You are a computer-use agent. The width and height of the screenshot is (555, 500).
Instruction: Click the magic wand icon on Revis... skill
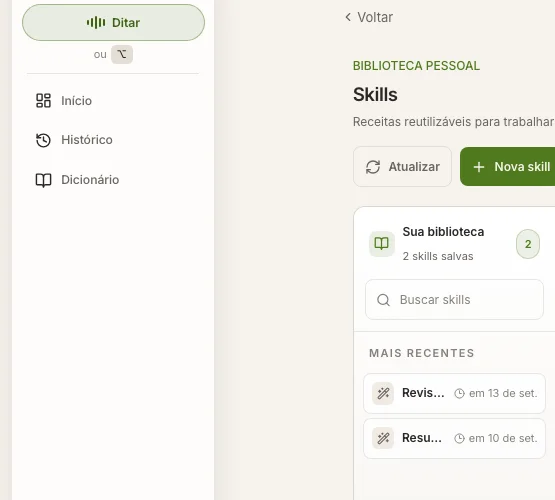(383, 393)
